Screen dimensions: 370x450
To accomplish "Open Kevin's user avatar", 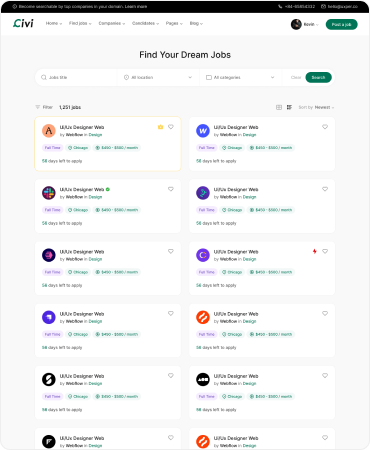I will [x=296, y=24].
